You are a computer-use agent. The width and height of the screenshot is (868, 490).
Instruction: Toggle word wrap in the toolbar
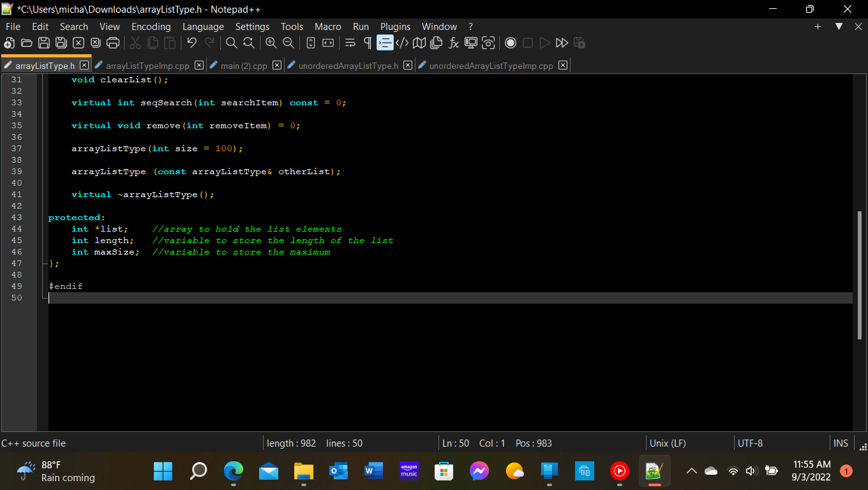tap(350, 43)
